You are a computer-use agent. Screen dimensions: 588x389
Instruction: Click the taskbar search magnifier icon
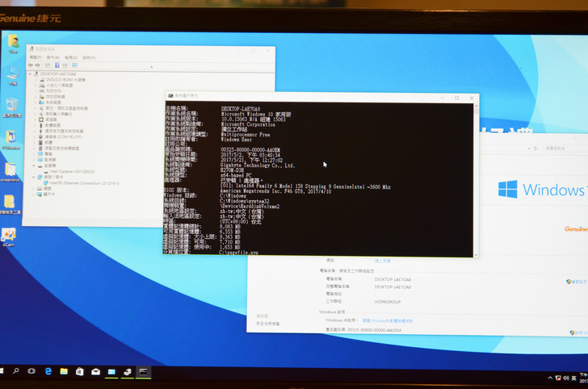tap(15, 370)
